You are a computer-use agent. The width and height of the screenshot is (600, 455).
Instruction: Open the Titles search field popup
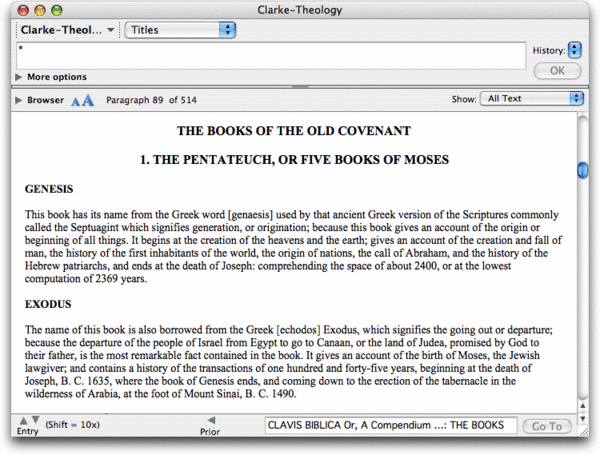pos(180,30)
